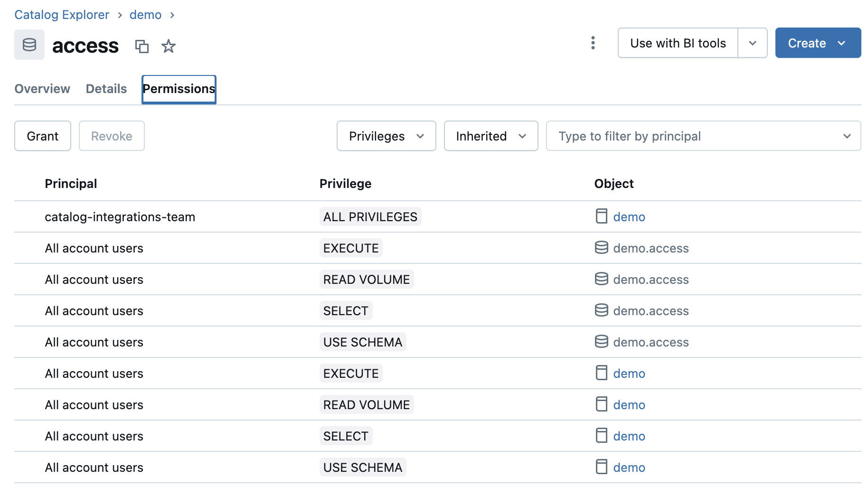Click catalog icon in catalog-integrations-team row
The image size is (868, 487).
[601, 216]
